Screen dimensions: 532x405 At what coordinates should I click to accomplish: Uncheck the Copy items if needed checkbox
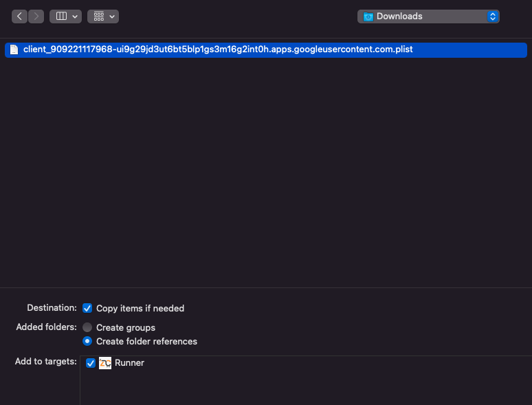pyautogui.click(x=87, y=308)
